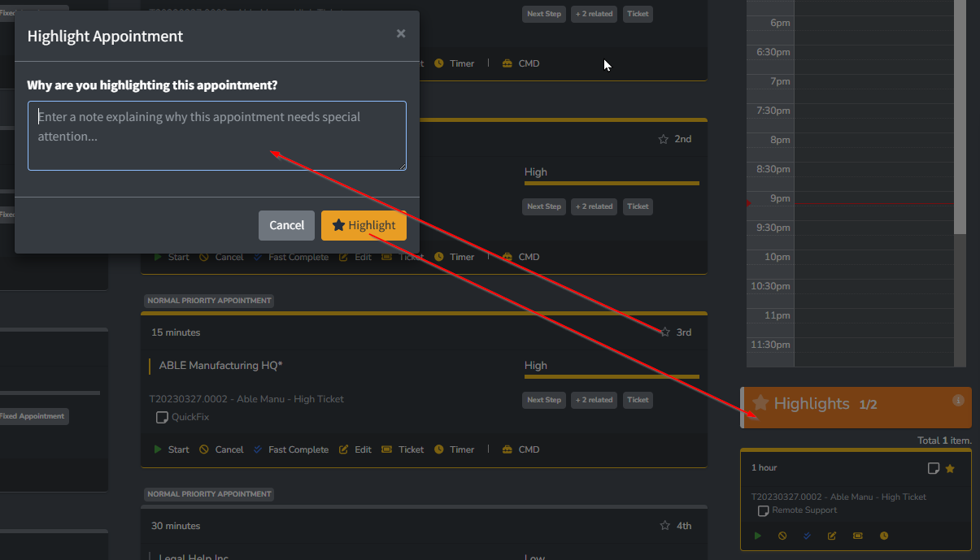Click the edit pencil icon in highlighted 1 hour card

[x=832, y=536]
